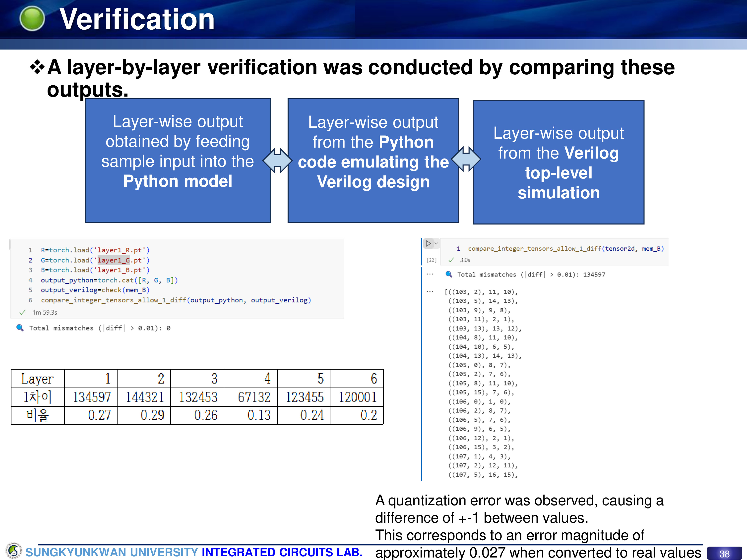Click magnifier icon beside mismatches 134597

pos(449,274)
